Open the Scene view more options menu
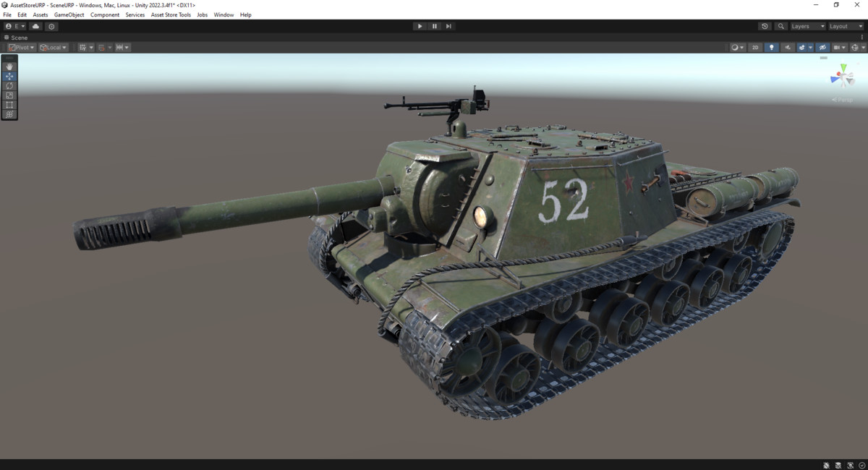Screen dimensions: 868x470 (x=861, y=38)
